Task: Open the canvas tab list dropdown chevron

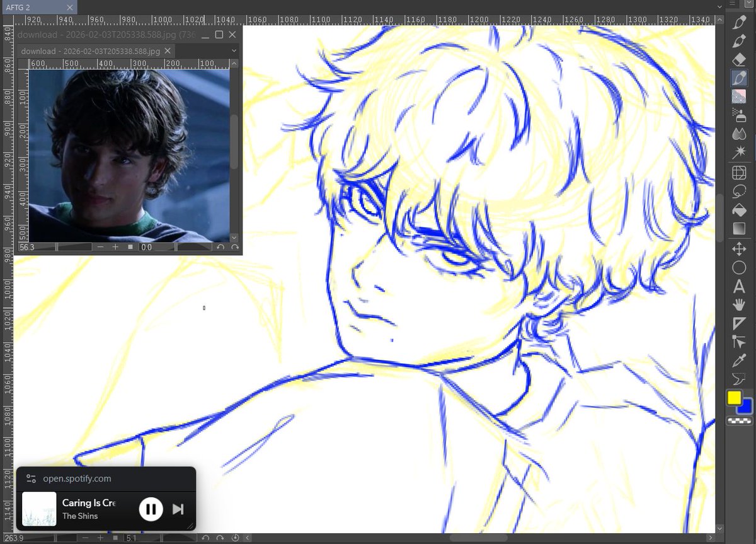Action: coord(721,6)
